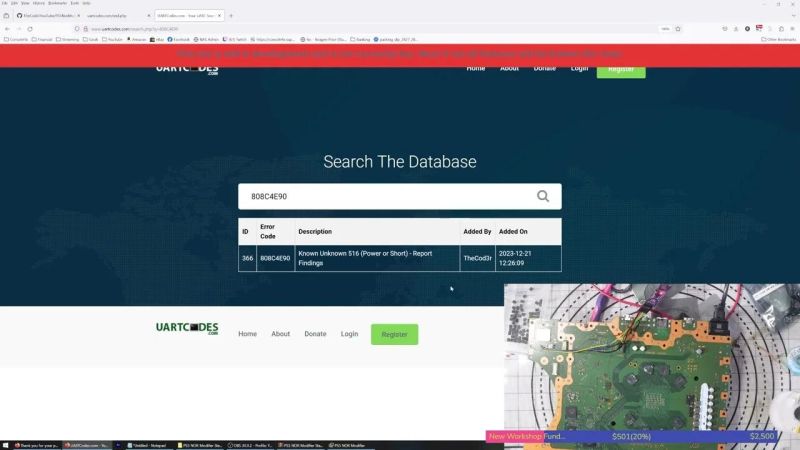Expand the Financial bookmarks folder
This screenshot has width=800, height=450.
pyautogui.click(x=42, y=39)
